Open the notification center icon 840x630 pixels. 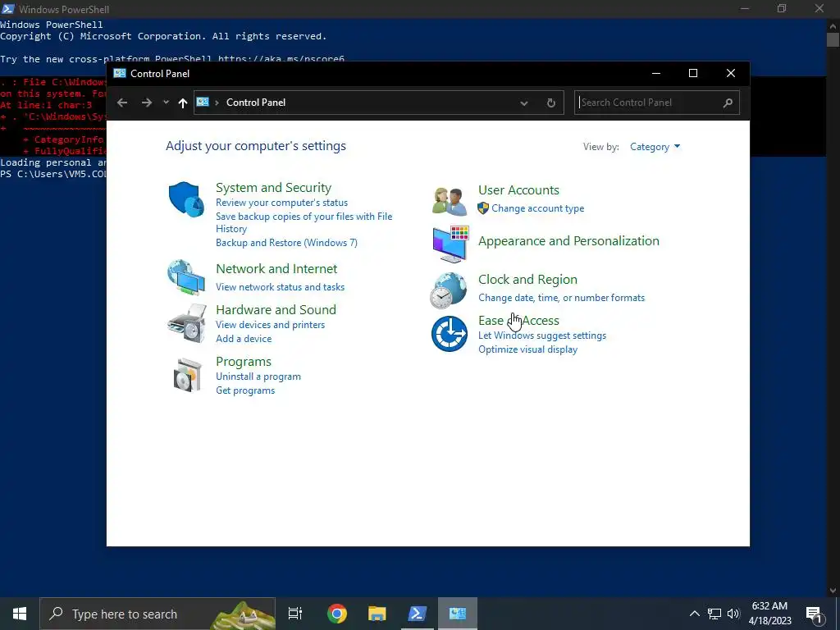(x=815, y=614)
